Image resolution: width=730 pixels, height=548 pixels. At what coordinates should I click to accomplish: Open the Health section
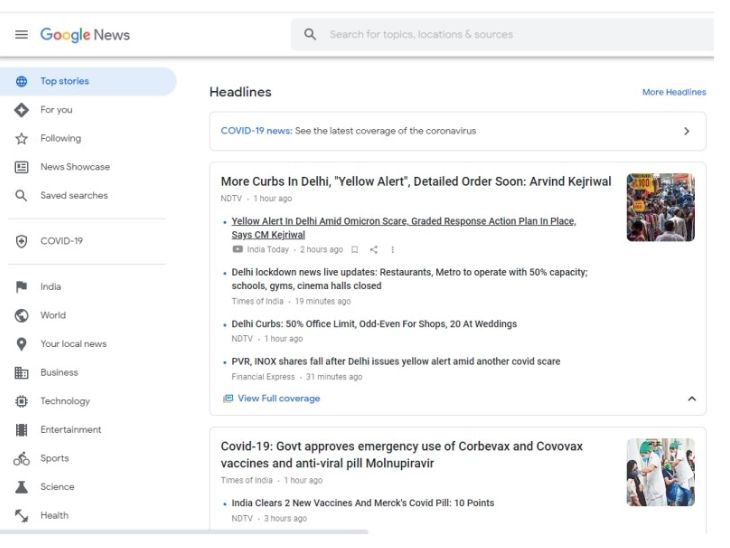pos(54,515)
